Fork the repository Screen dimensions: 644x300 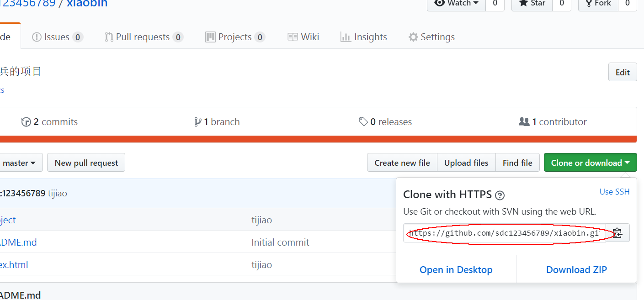click(598, 3)
